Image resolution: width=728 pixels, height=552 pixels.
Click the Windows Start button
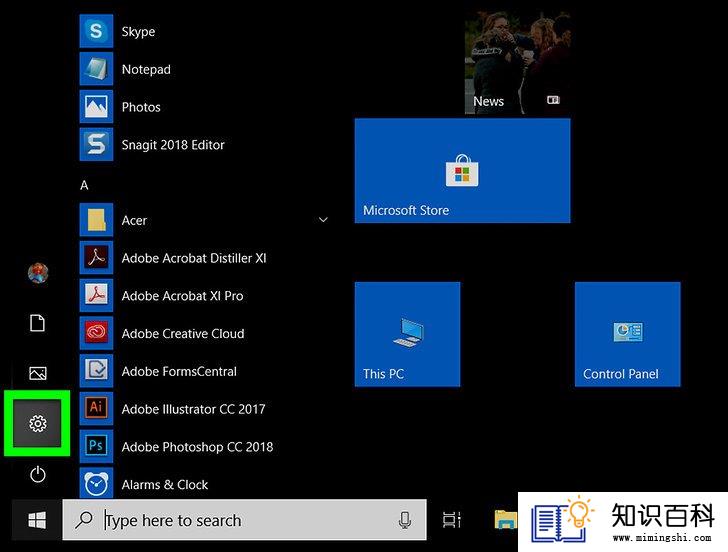(x=37, y=520)
